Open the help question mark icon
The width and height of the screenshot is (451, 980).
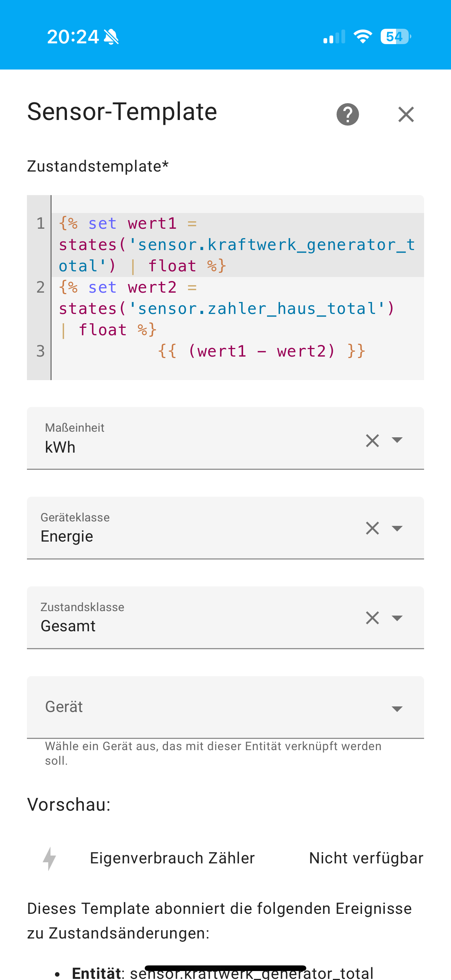[x=347, y=114]
